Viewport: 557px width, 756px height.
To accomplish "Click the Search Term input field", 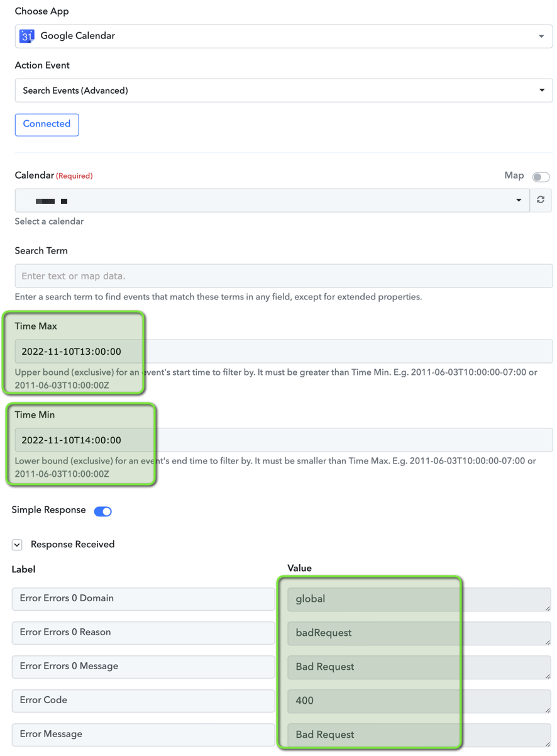I will pos(284,276).
